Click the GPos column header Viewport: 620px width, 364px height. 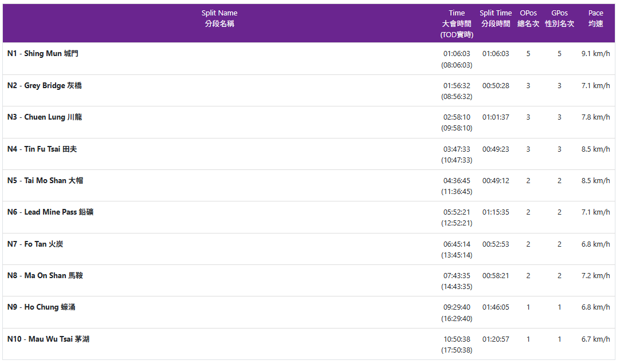coord(559,18)
